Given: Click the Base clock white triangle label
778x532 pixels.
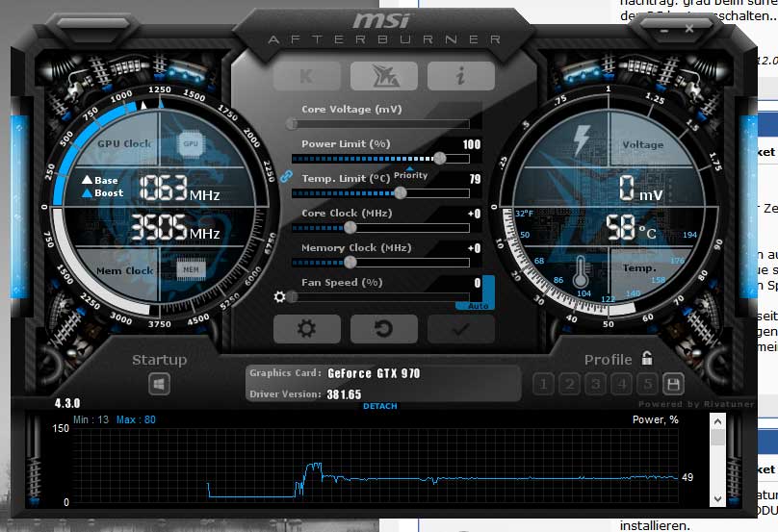Looking at the screenshot, I should [x=100, y=180].
